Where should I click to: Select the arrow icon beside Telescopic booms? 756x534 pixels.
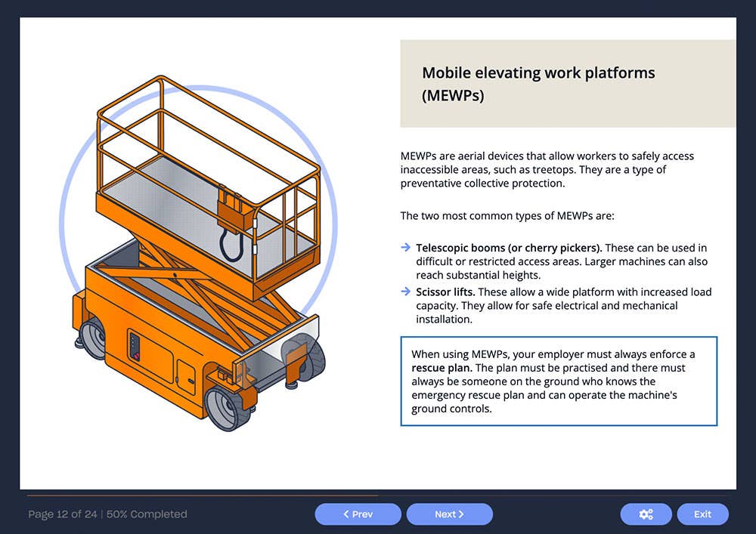click(x=406, y=248)
